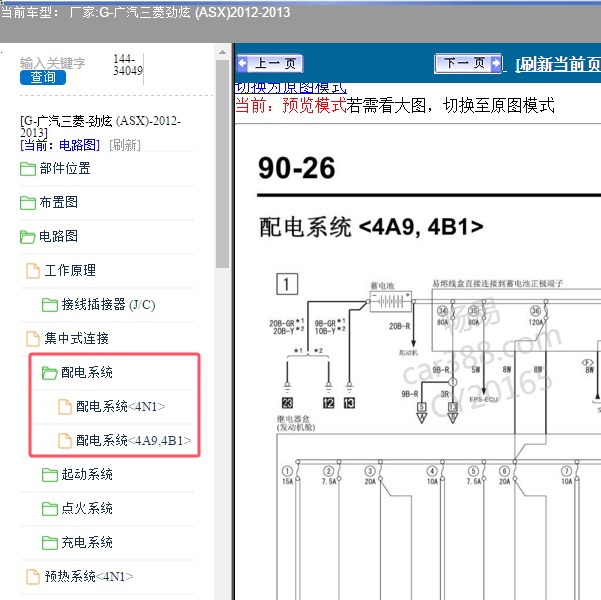Image resolution: width=601 pixels, height=600 pixels.
Task: Click the page icon beside 配电系统<4N1>
Action: [x=65, y=407]
